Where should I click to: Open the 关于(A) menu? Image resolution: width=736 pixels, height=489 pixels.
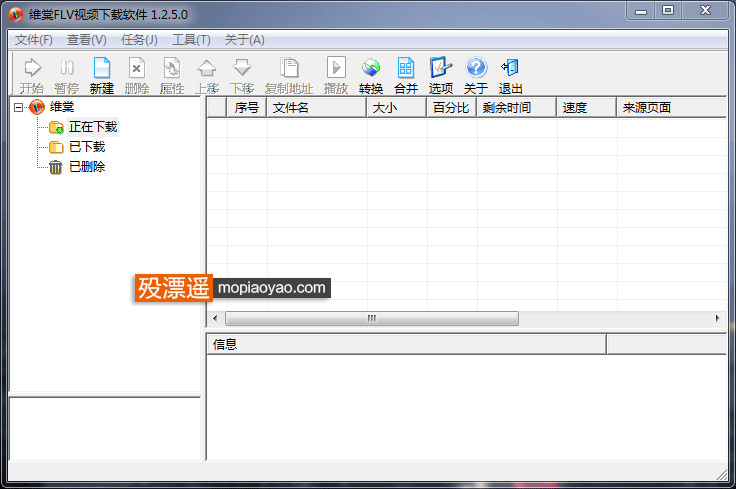tap(245, 40)
